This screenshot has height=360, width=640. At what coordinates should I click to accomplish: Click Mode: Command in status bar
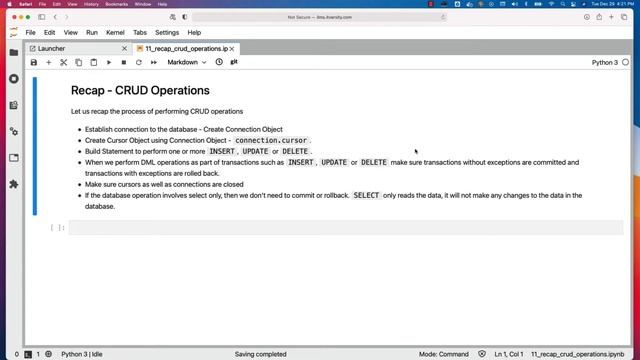(x=444, y=354)
